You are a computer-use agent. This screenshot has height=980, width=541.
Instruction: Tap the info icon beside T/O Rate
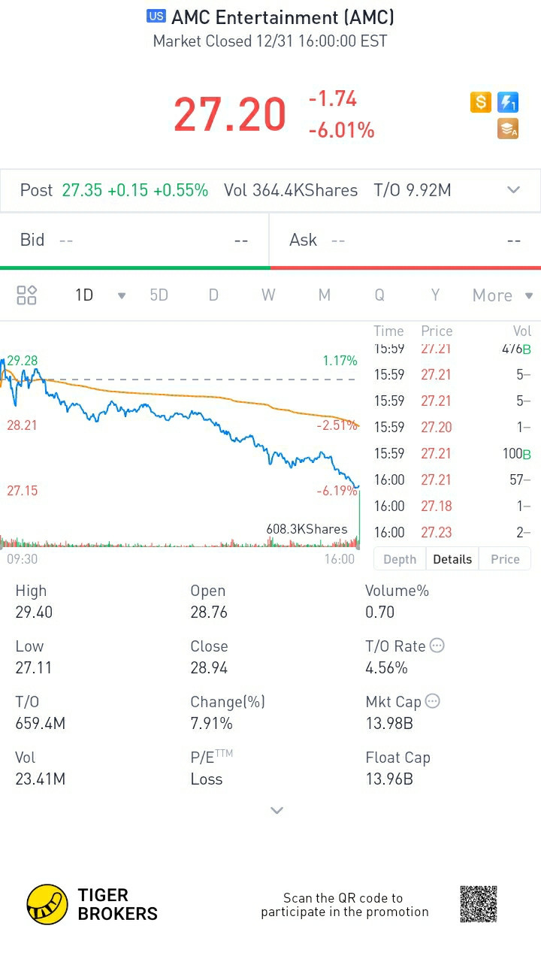point(437,646)
